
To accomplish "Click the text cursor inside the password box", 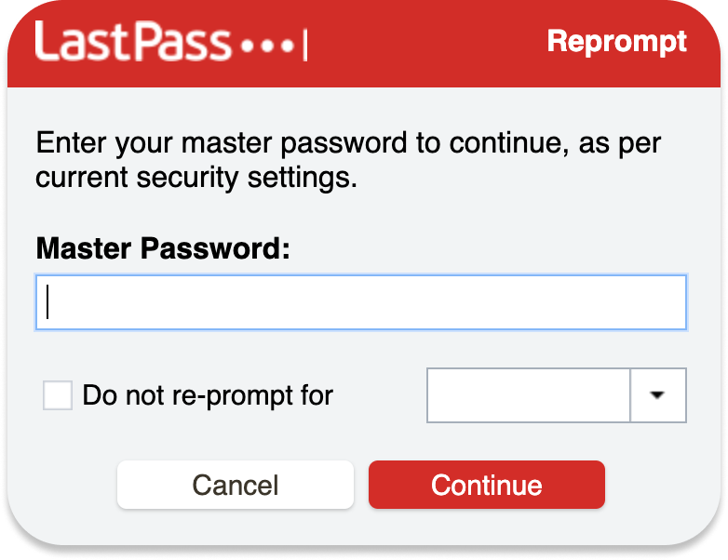I will click(47, 302).
